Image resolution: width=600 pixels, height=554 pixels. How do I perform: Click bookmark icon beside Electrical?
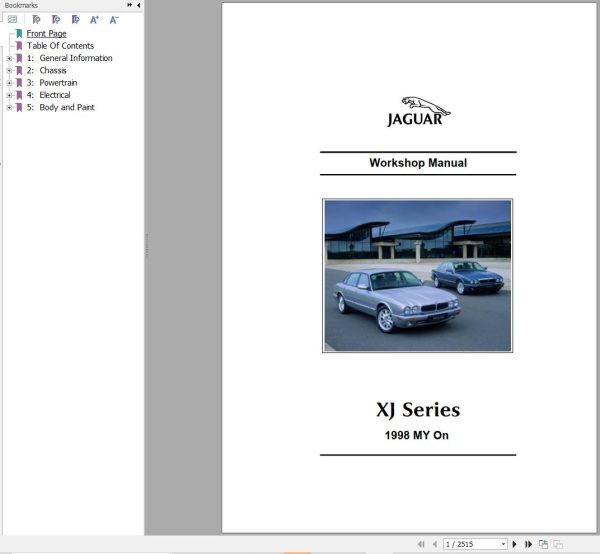19,95
